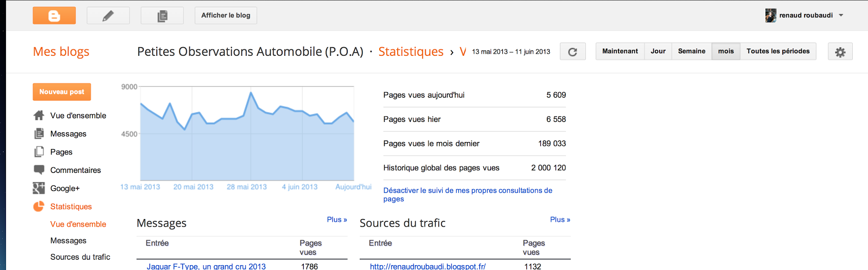Click the orange Blogger logo icon
The height and width of the screenshot is (270, 868).
point(54,16)
